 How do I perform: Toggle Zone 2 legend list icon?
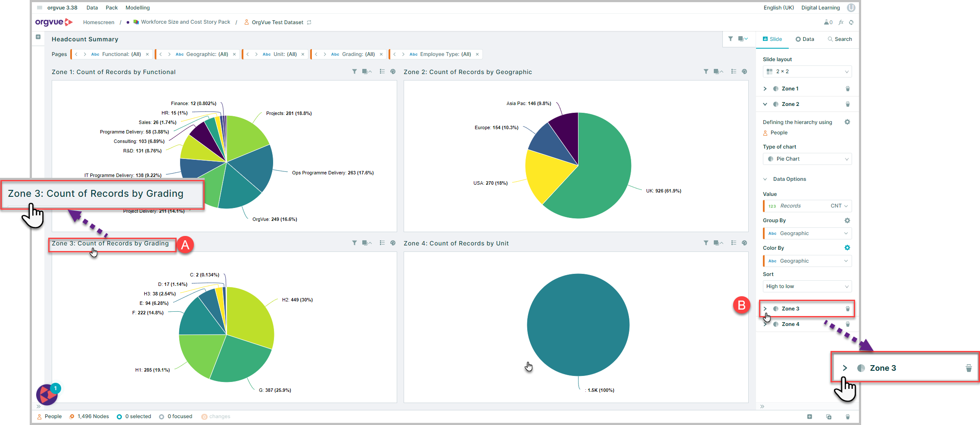734,71
